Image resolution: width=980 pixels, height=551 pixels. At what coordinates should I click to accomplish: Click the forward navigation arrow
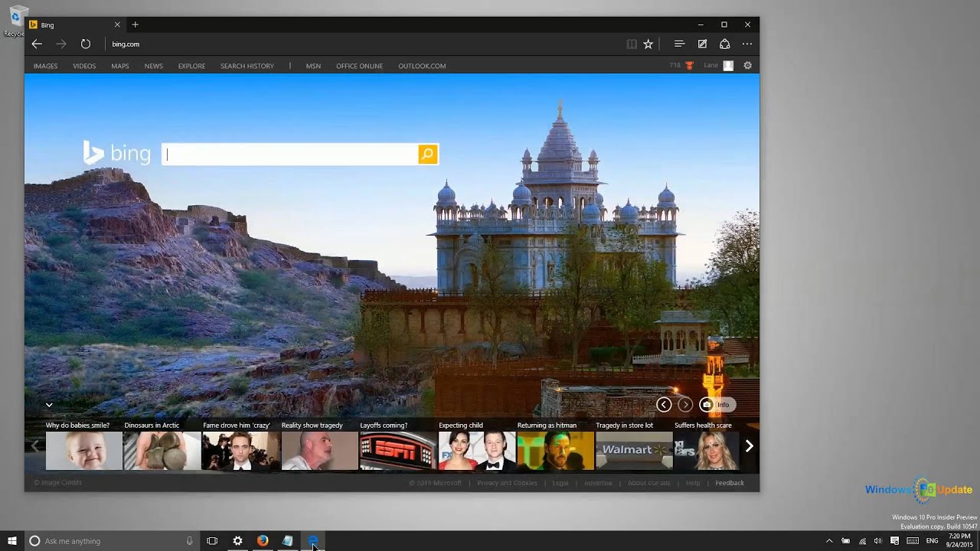click(61, 44)
